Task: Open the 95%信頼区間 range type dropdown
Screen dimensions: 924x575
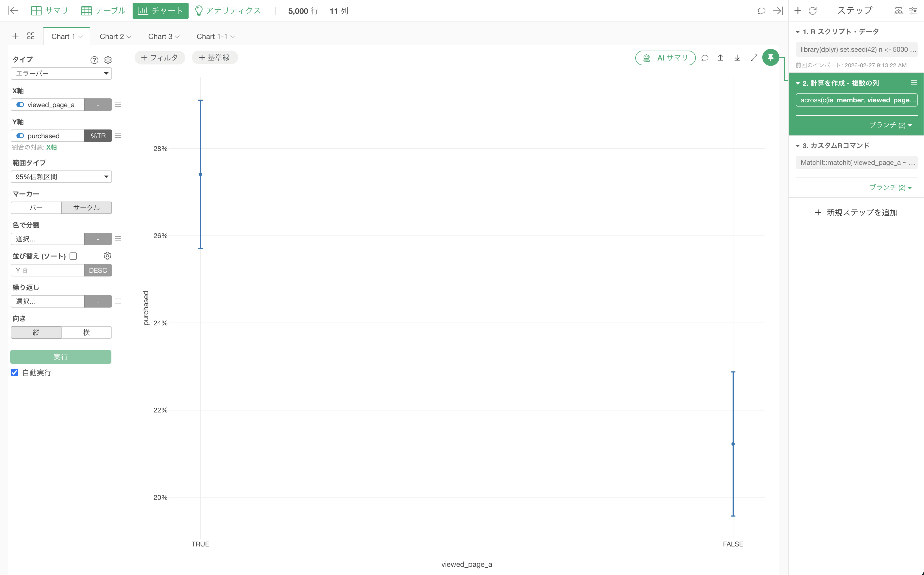Action: (61, 177)
